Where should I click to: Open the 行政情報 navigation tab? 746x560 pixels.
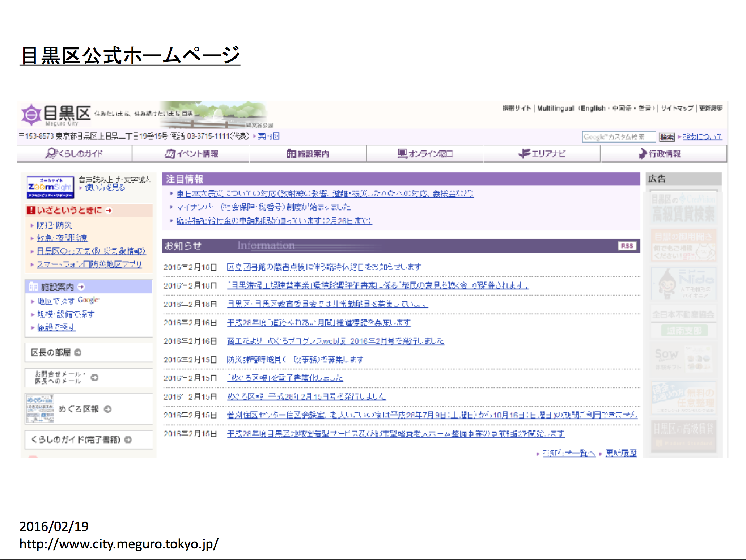tap(659, 154)
